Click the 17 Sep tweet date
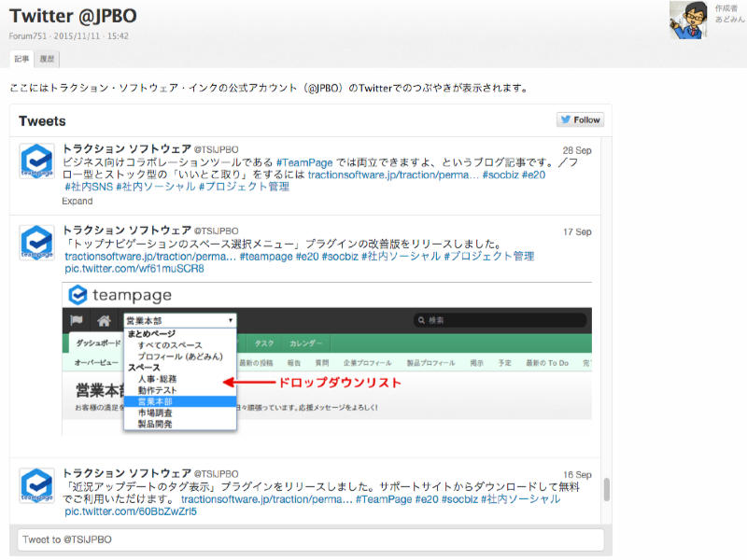The height and width of the screenshot is (560, 747). click(577, 231)
